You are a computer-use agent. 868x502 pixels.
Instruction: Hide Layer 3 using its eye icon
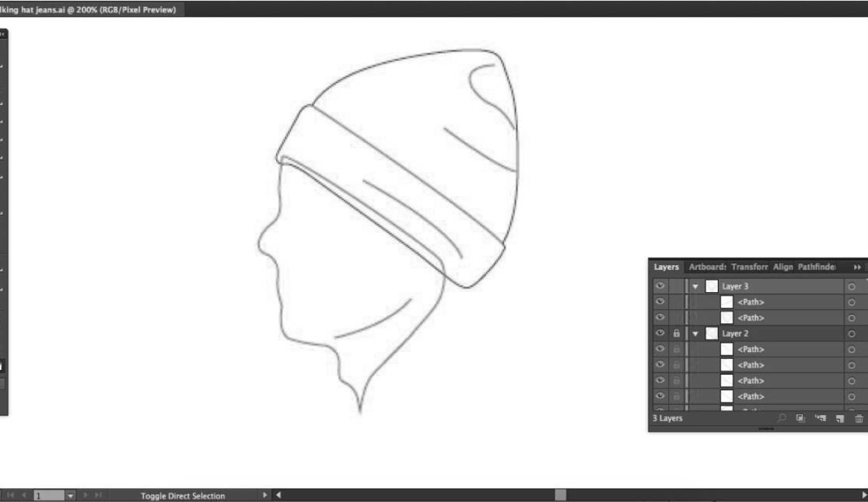point(660,287)
